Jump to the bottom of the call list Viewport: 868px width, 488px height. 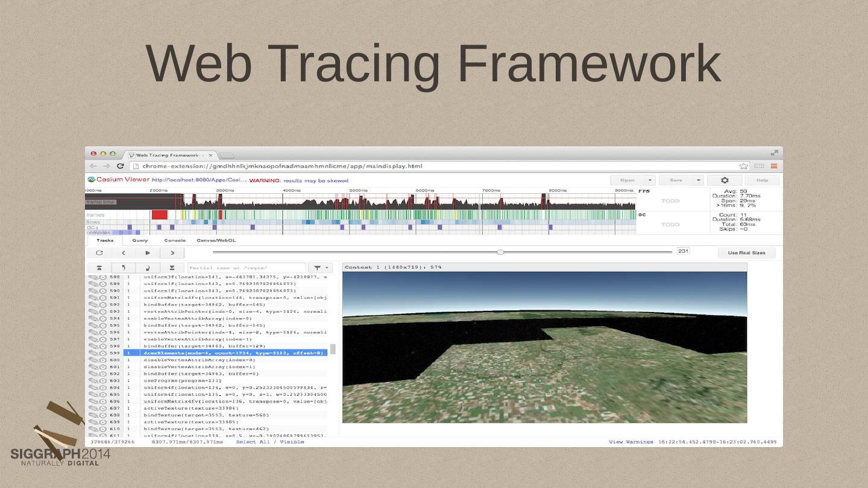click(x=172, y=268)
